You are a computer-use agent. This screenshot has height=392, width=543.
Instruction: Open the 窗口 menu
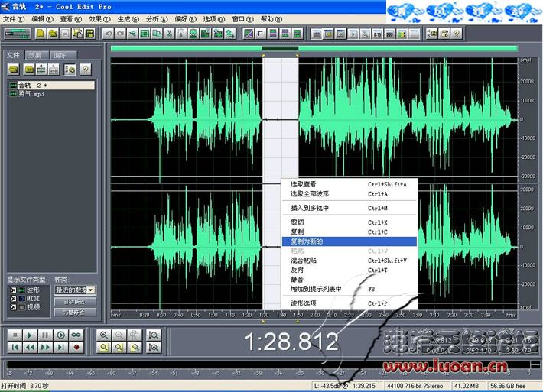click(242, 18)
